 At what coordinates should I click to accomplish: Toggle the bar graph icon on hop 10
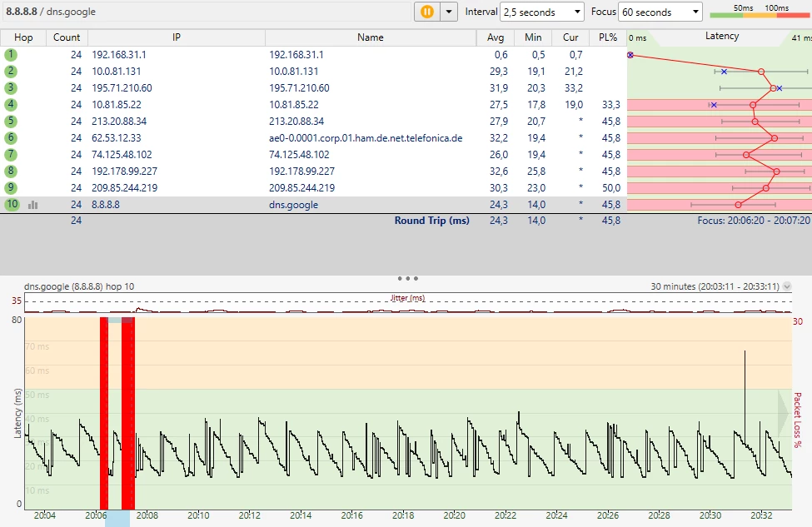tap(33, 204)
